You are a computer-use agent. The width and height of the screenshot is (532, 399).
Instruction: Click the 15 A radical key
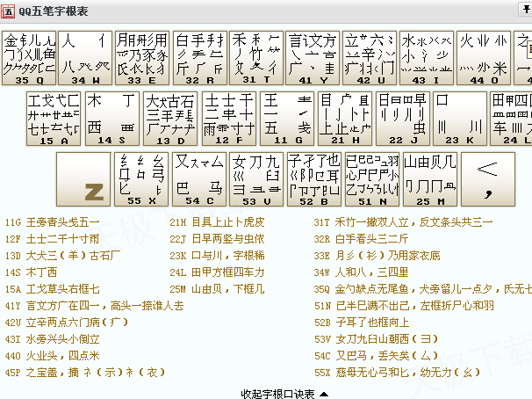coord(54,119)
